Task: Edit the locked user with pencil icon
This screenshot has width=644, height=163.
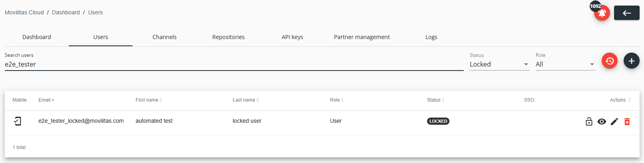Action: [614, 122]
